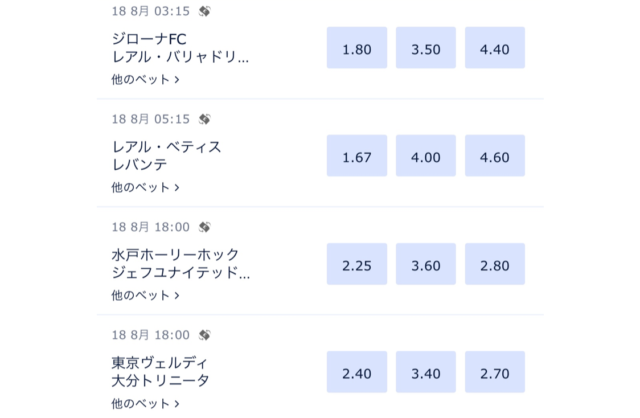Open 他のベット under 東京ヴェルディ vs 大分トリニータ
Viewport: 640px width, 418px height.
point(146,403)
